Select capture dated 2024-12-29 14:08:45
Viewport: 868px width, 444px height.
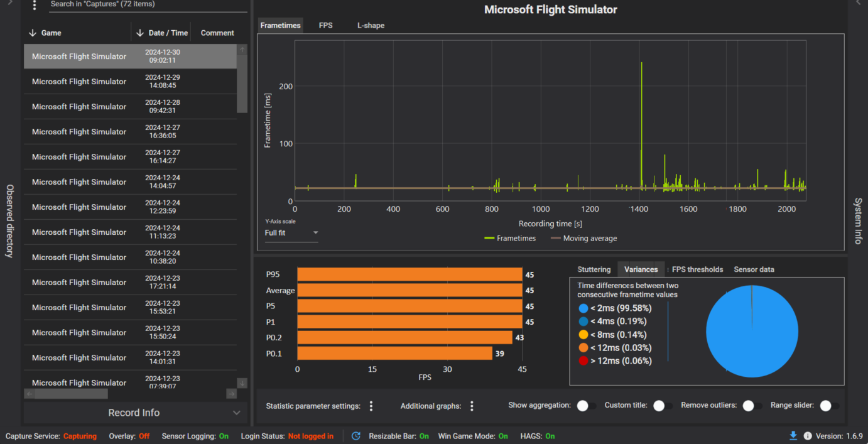(131, 82)
